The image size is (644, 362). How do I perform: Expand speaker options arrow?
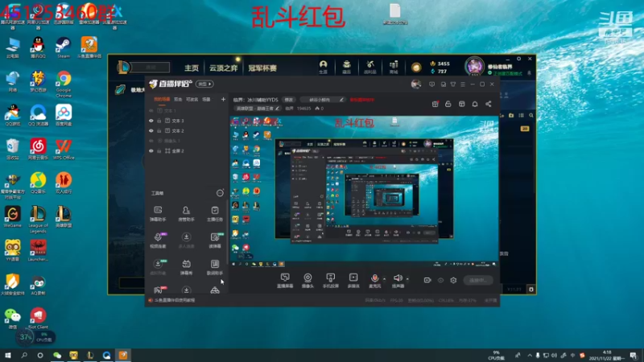407,278
